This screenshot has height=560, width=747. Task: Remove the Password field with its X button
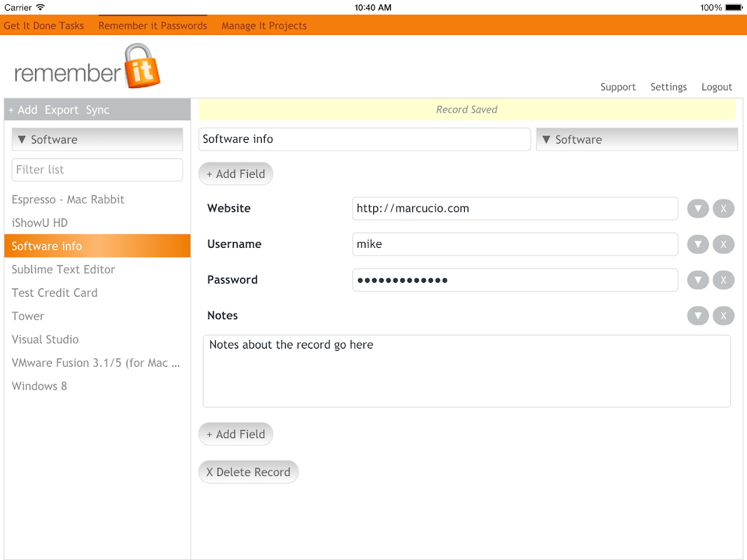tap(723, 280)
